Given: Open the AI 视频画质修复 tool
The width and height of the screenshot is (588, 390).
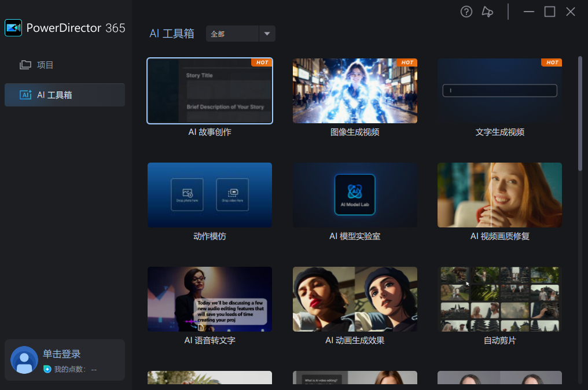Looking at the screenshot, I should click(499, 195).
